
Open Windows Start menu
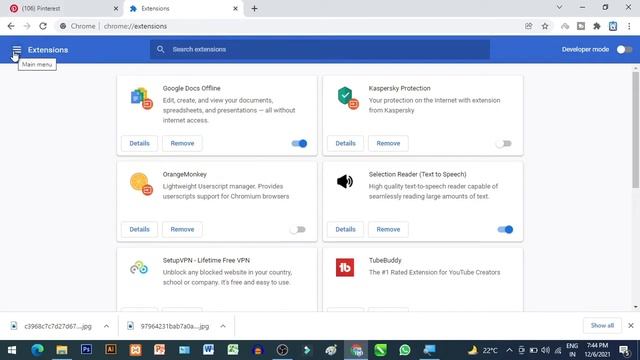coord(12,350)
